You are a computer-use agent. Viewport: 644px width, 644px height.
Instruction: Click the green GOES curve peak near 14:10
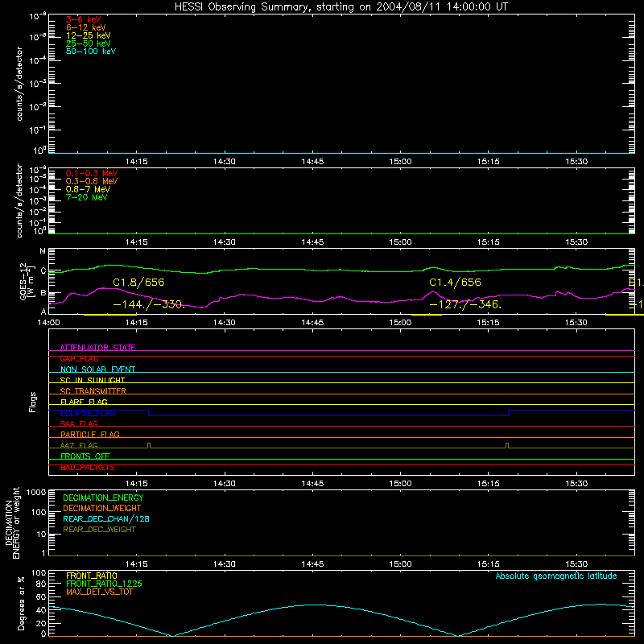[109, 266]
